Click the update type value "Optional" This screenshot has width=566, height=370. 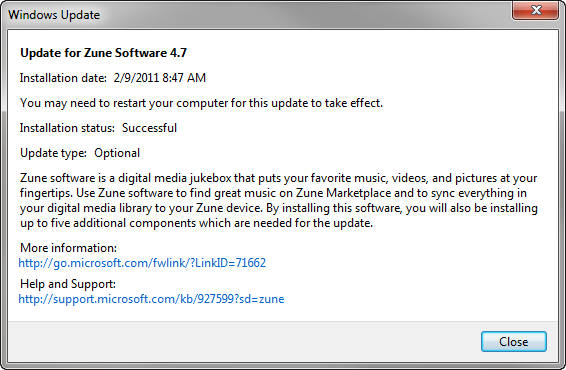(117, 153)
